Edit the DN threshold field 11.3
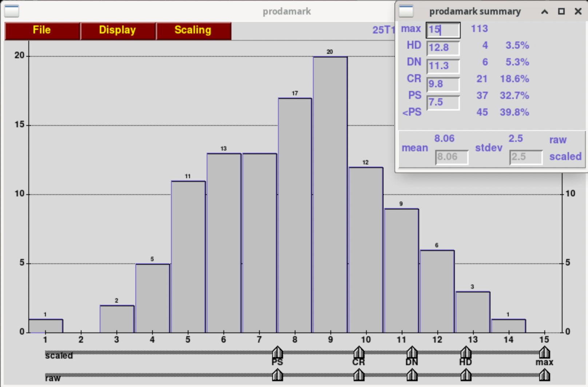The height and width of the screenshot is (387, 588). (x=443, y=66)
